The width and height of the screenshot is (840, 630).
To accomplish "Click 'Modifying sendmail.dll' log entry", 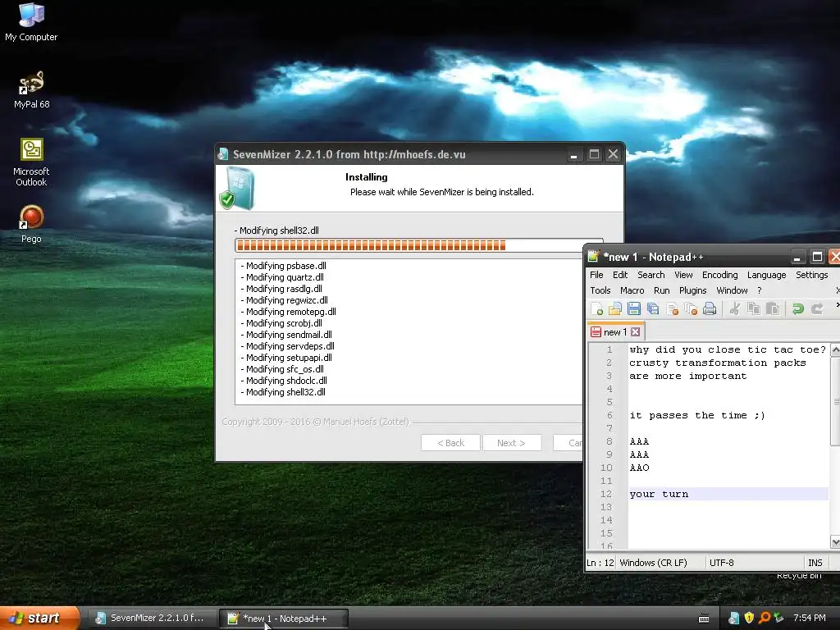I will [x=286, y=335].
